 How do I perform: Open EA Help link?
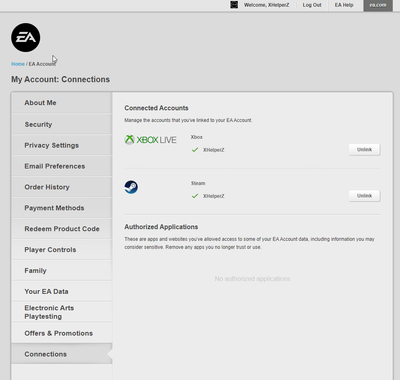pos(344,5)
